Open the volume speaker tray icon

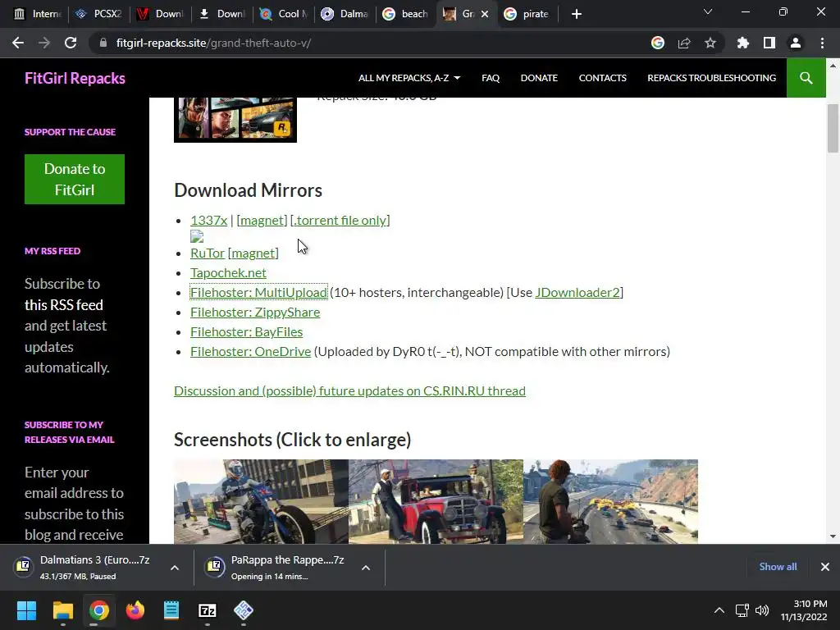coord(762,610)
